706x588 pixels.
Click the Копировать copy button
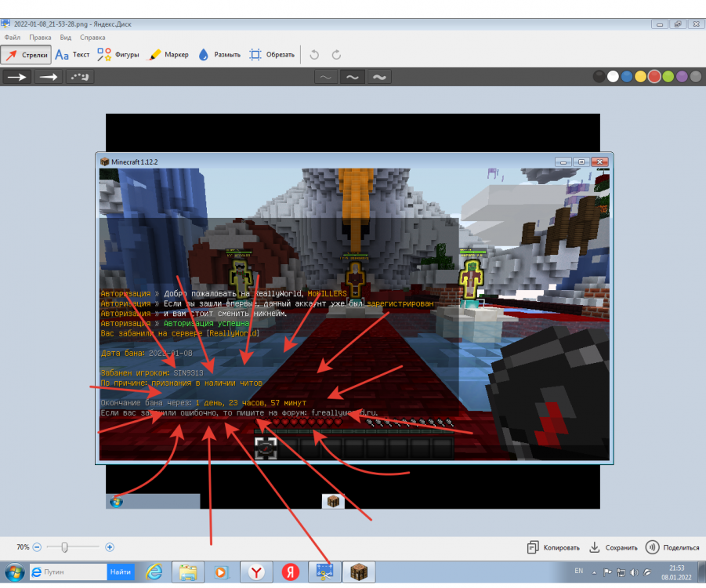[553, 547]
